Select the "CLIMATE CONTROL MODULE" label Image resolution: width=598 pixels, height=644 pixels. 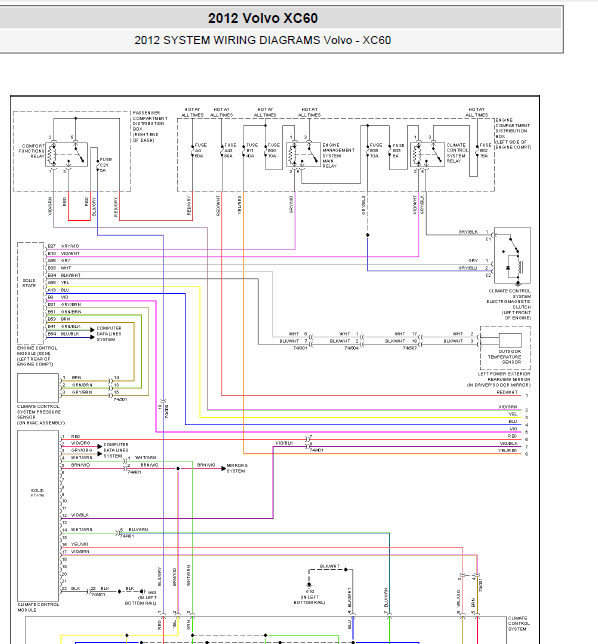click(38, 607)
